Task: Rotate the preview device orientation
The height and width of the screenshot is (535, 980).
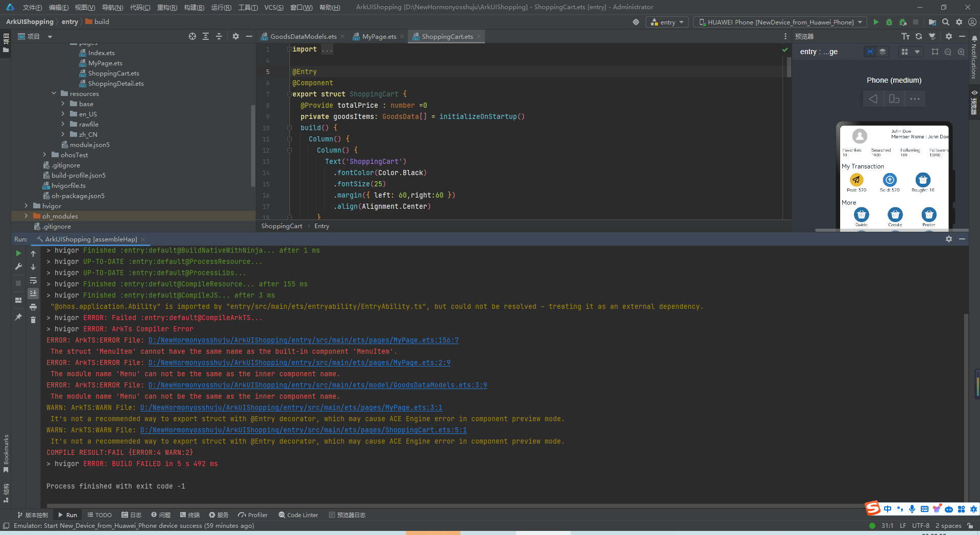Action: point(894,99)
